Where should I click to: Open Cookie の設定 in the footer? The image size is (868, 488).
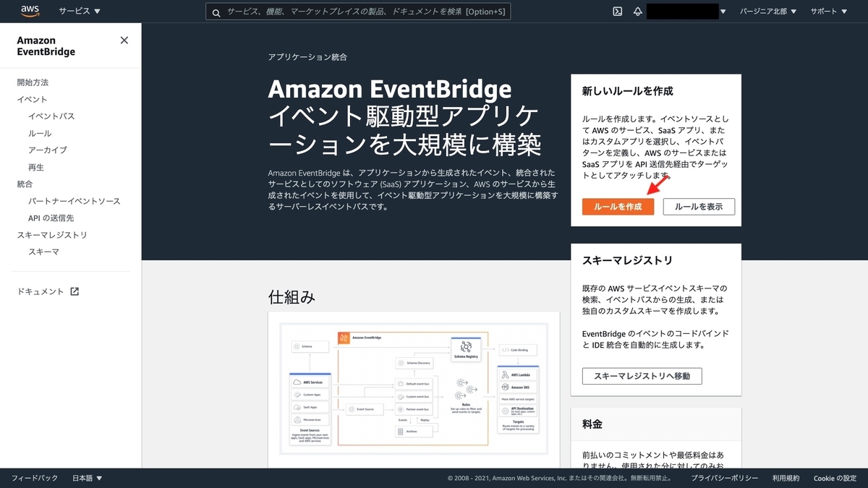(x=835, y=479)
